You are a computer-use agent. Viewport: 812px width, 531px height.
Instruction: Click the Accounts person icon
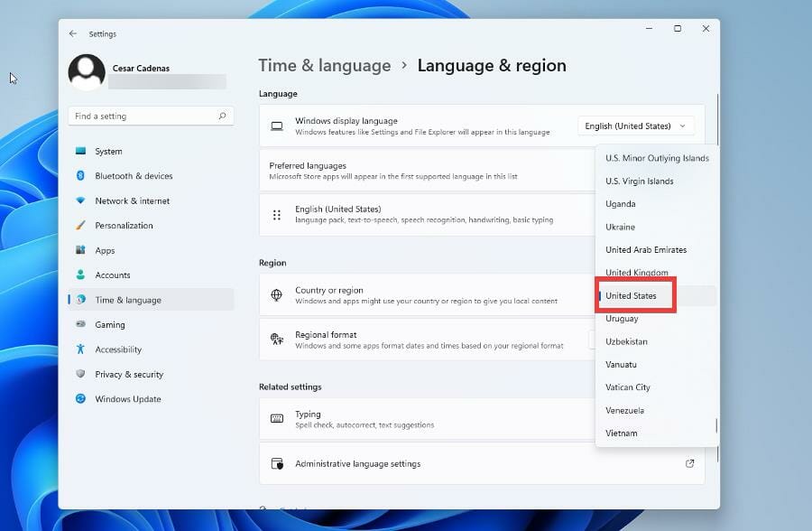pos(81,275)
